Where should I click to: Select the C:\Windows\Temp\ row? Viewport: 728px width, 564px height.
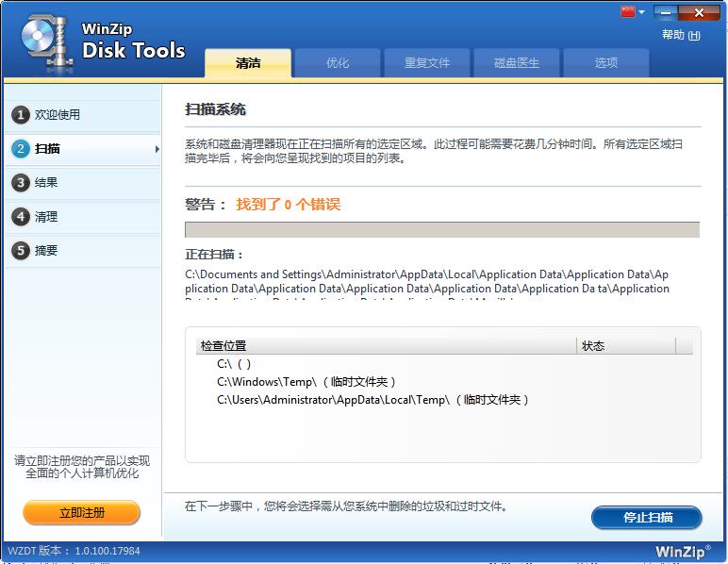click(x=445, y=382)
